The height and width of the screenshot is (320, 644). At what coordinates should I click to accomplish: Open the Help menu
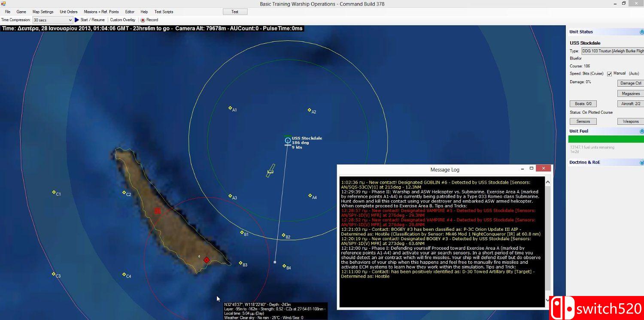tap(144, 12)
